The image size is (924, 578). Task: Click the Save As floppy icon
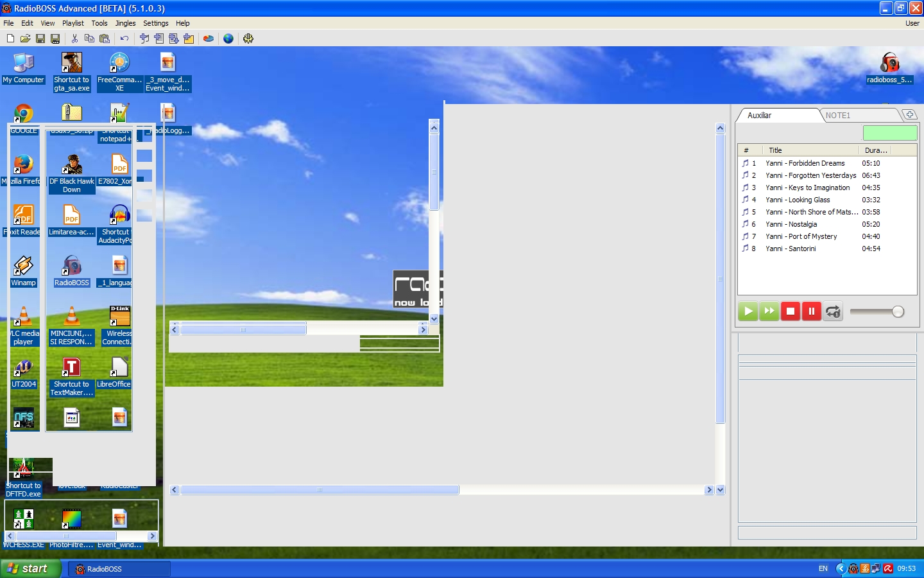point(55,39)
